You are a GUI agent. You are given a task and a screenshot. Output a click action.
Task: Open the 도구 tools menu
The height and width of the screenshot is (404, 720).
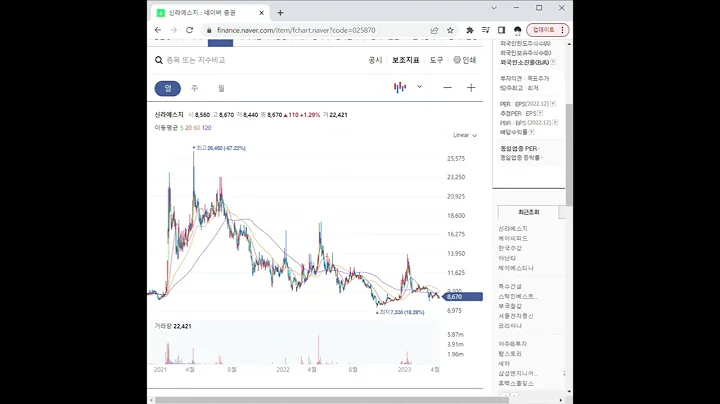point(436,60)
